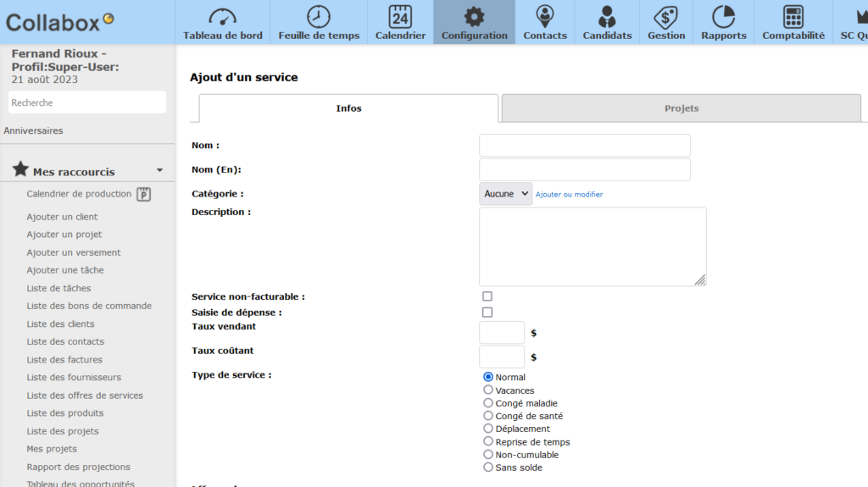This screenshot has height=487, width=868.
Task: Click the Nom text field
Action: [584, 146]
